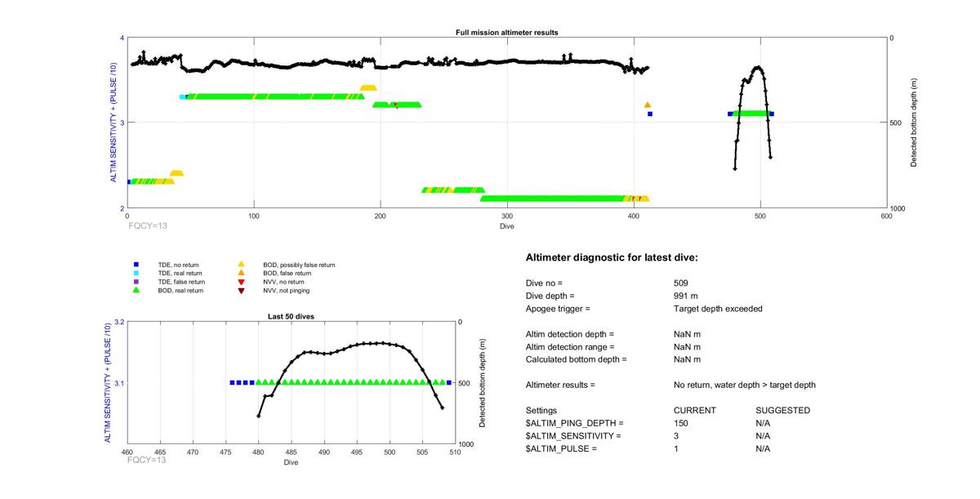
Task: Click the orange BOD false return legend triangle
Action: click(x=241, y=273)
